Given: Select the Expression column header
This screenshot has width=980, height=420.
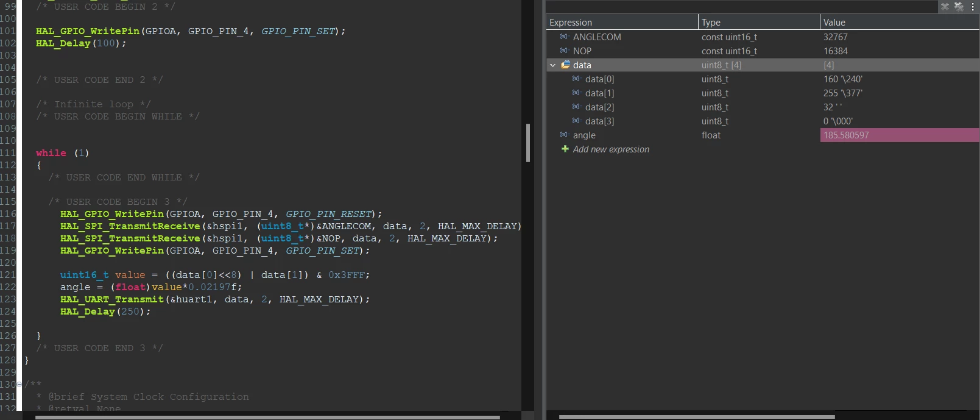Looking at the screenshot, I should pos(622,22).
